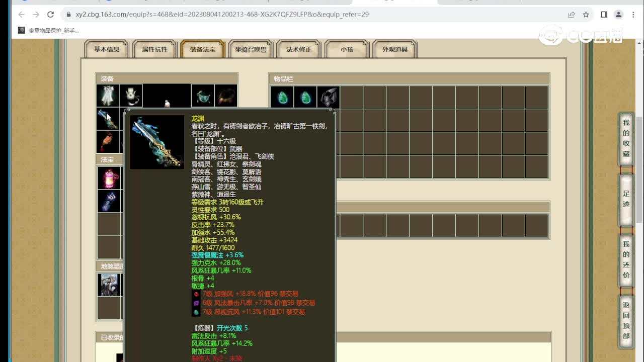Viewport: 644px width, 362px height.
Task: Open the 法术修正 tab
Action: point(299,49)
